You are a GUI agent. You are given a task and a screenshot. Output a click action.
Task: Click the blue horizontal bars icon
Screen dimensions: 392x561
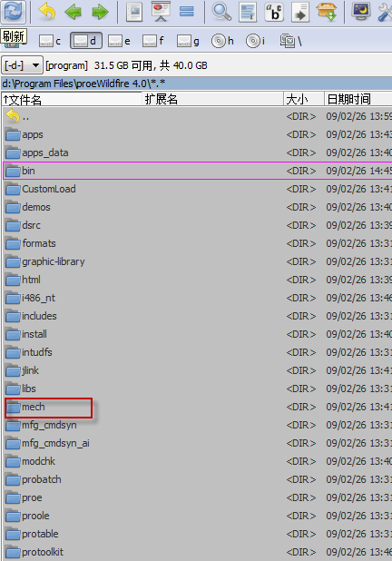pyautogui.click(x=186, y=12)
